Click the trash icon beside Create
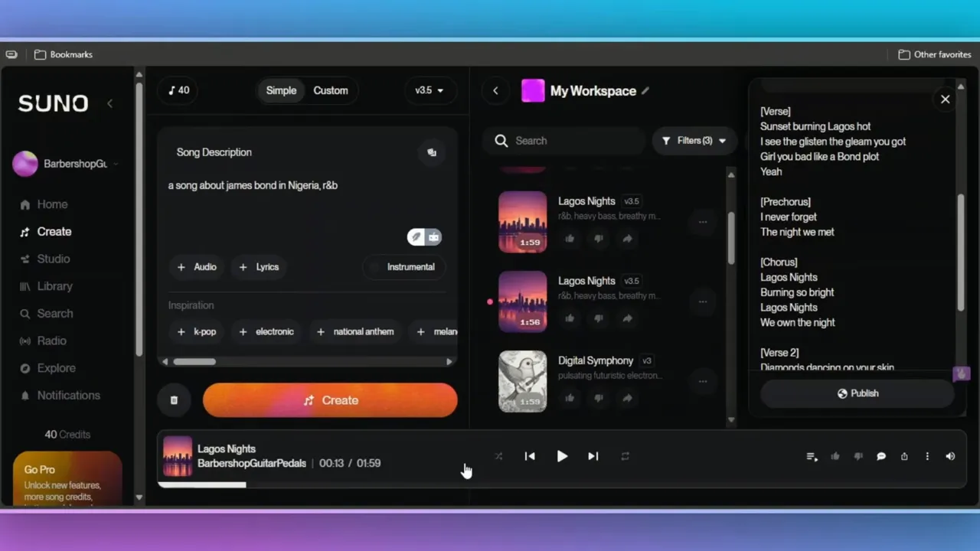This screenshot has height=551, width=980. pyautogui.click(x=174, y=400)
